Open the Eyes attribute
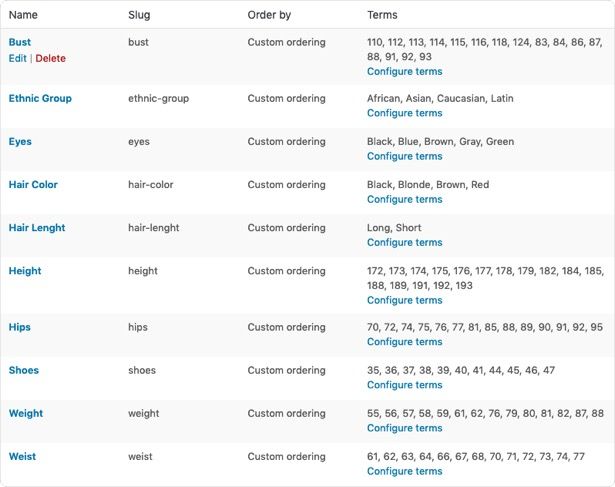 coord(20,142)
